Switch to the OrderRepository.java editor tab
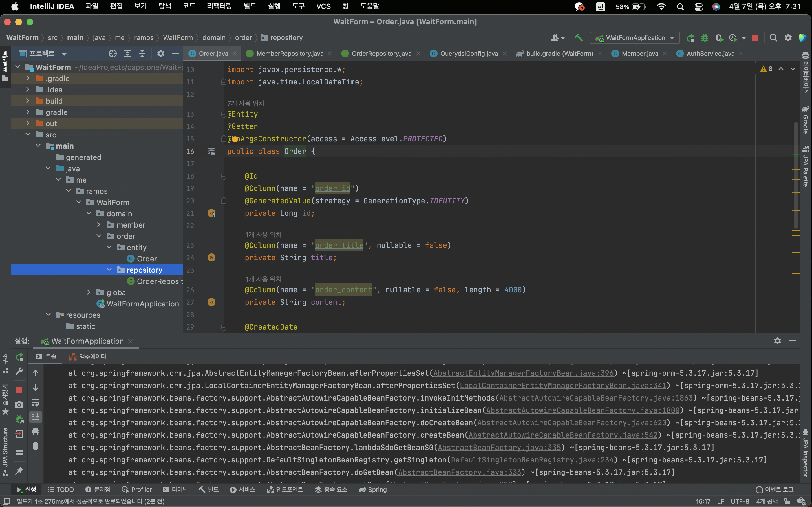Image resolution: width=812 pixels, height=507 pixels. (381, 53)
